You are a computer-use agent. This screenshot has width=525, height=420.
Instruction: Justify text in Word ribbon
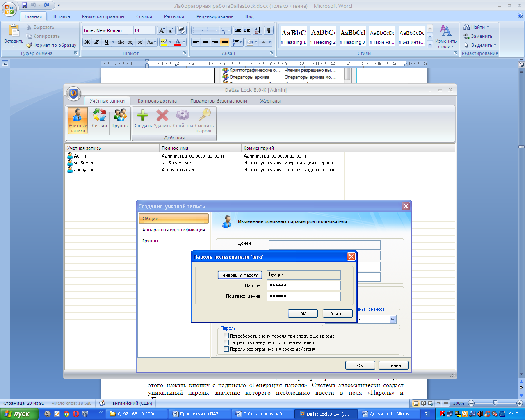pyautogui.click(x=225, y=42)
